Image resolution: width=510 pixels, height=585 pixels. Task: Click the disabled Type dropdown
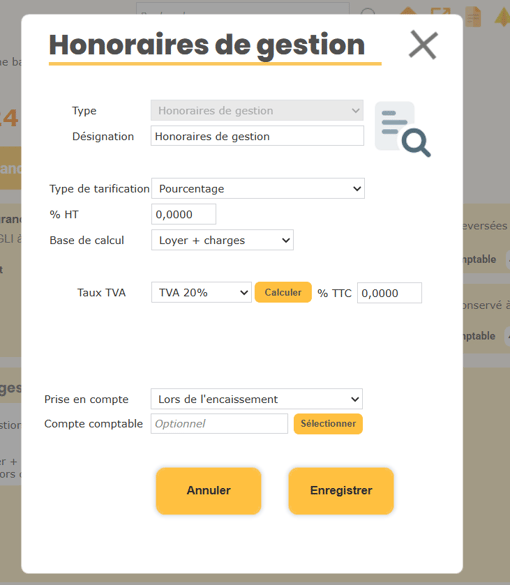point(257,110)
